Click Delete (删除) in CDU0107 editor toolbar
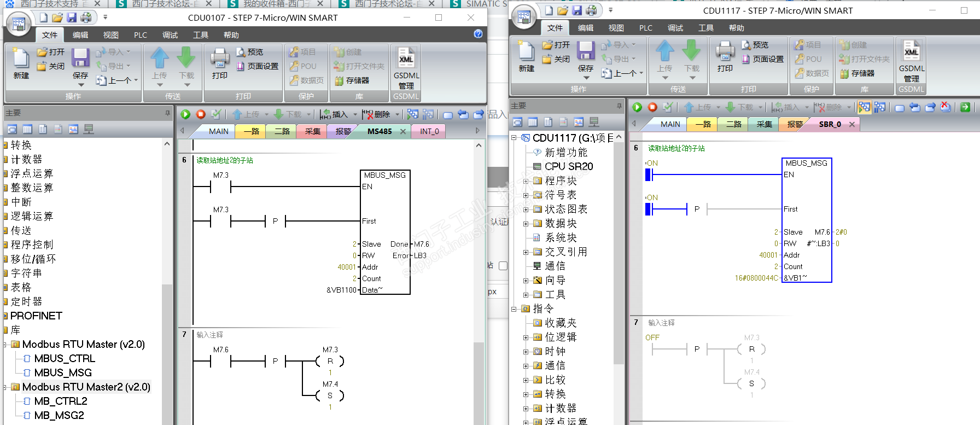The height and width of the screenshot is (425, 980). point(377,114)
